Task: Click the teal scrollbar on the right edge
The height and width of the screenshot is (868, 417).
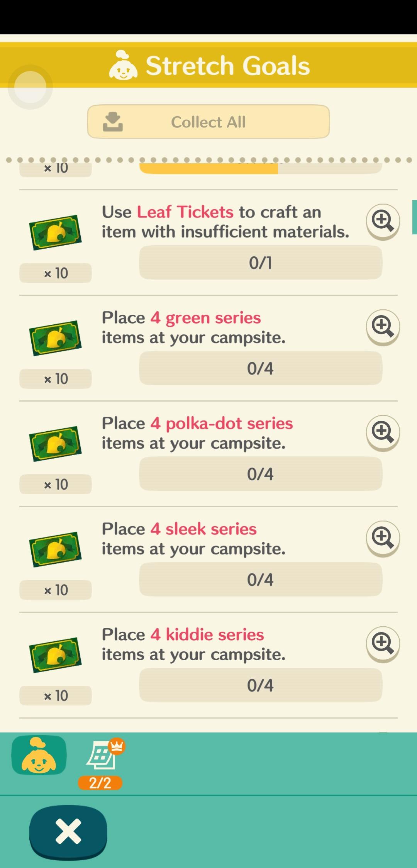Action: tap(415, 217)
